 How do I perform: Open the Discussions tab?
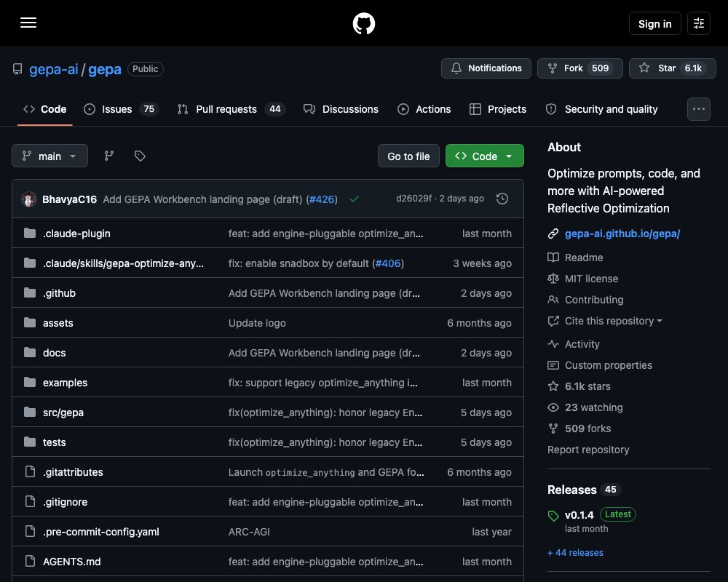coord(341,109)
